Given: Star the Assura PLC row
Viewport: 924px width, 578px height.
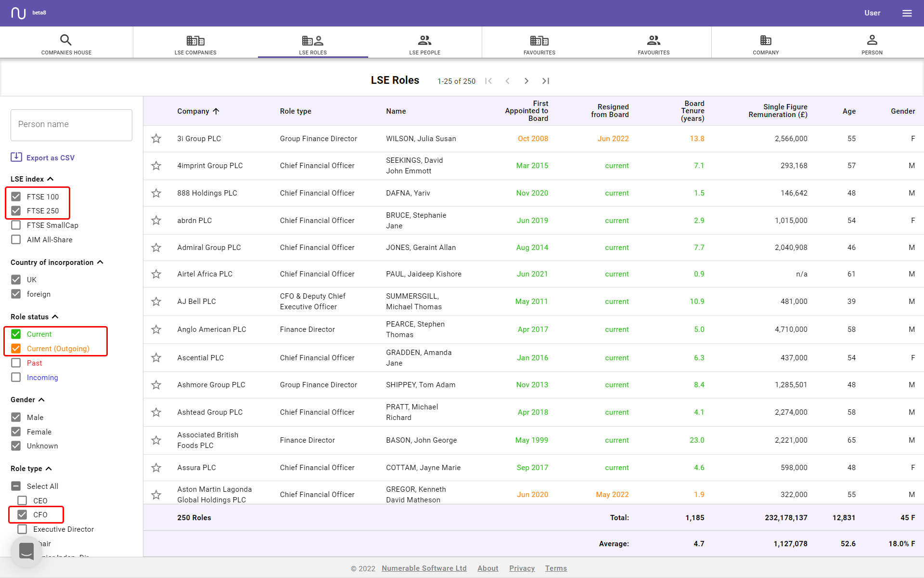Looking at the screenshot, I should (x=156, y=468).
